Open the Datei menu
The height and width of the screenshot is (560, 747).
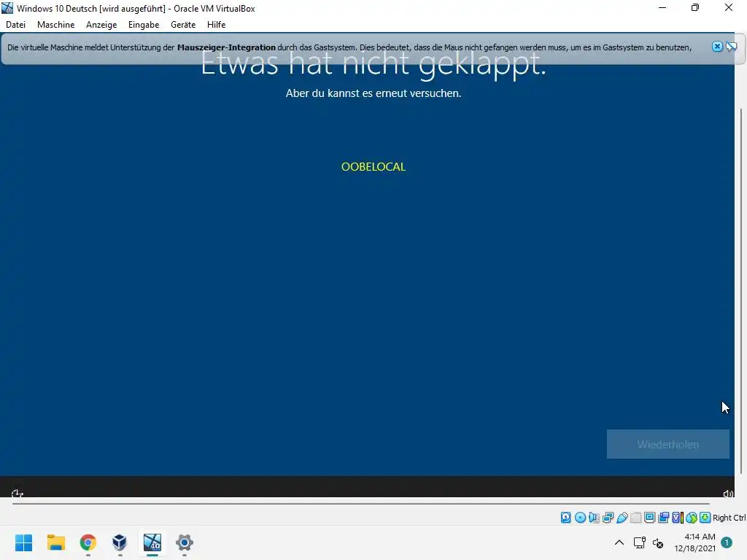(x=16, y=25)
